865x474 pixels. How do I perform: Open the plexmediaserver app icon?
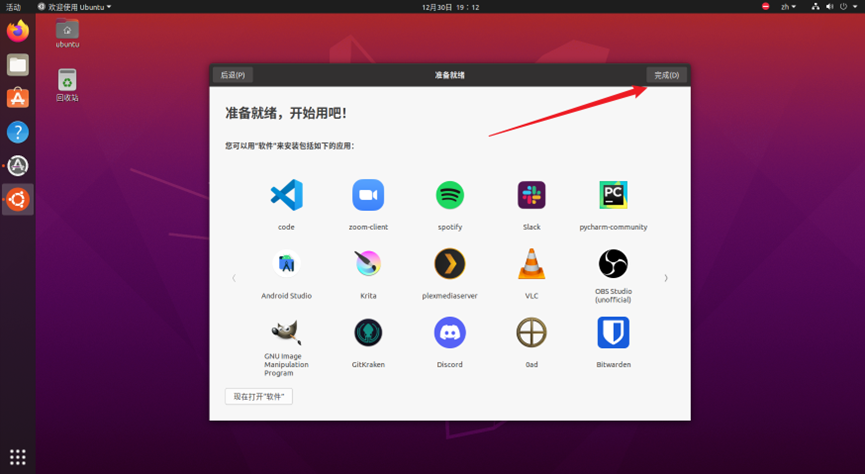coord(450,264)
